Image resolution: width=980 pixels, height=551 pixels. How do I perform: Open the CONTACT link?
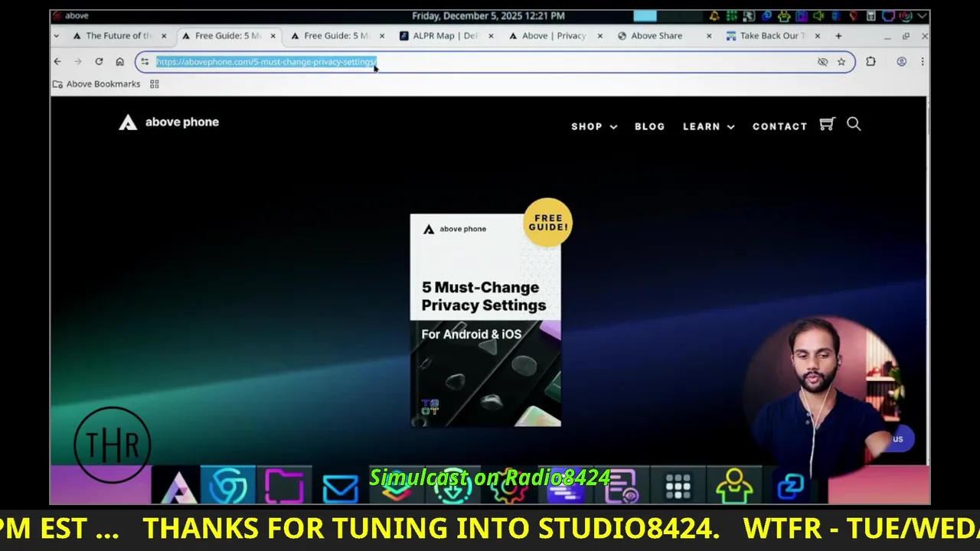click(x=779, y=126)
